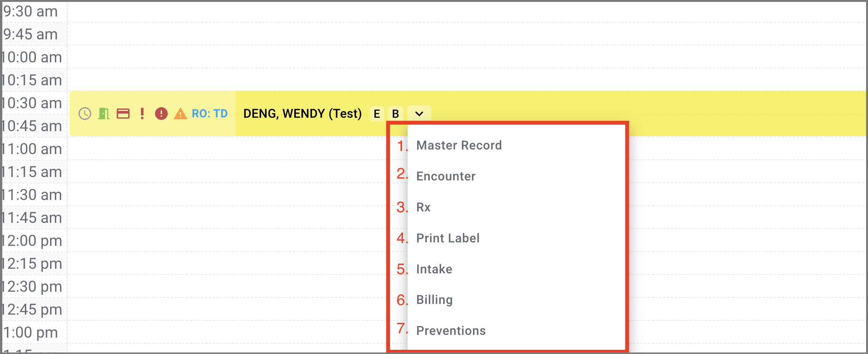Viewport: 868px width, 354px height.
Task: Open patient DENG, WENDY (Test)
Action: point(302,114)
